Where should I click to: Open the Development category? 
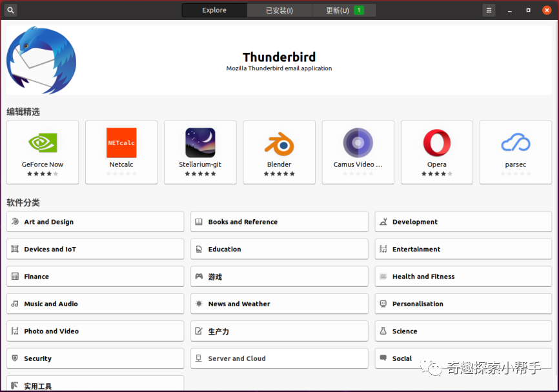click(463, 222)
